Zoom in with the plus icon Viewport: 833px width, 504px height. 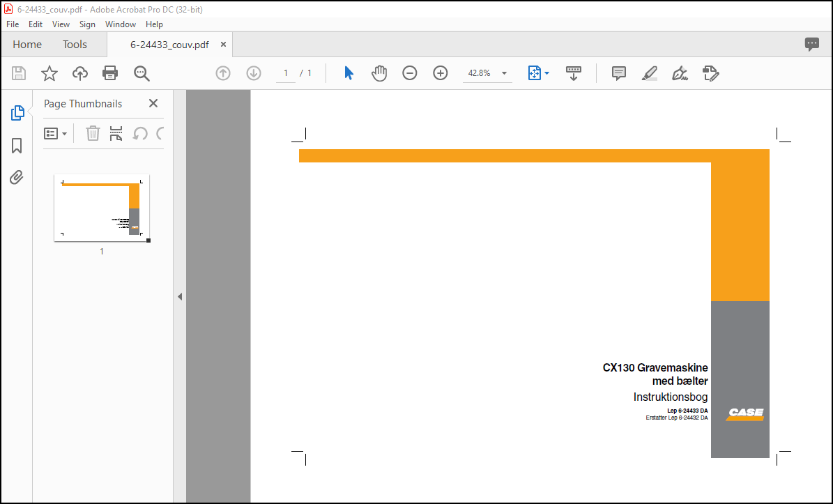point(441,73)
